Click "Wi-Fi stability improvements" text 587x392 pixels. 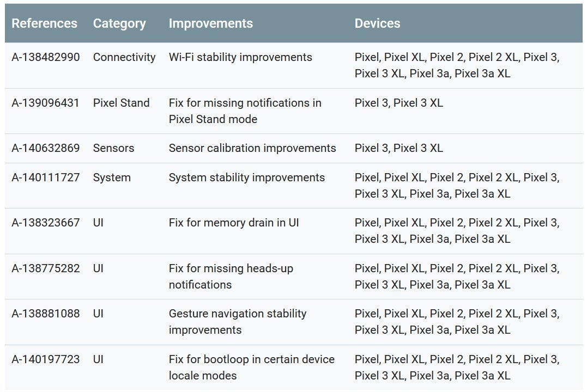(240, 57)
